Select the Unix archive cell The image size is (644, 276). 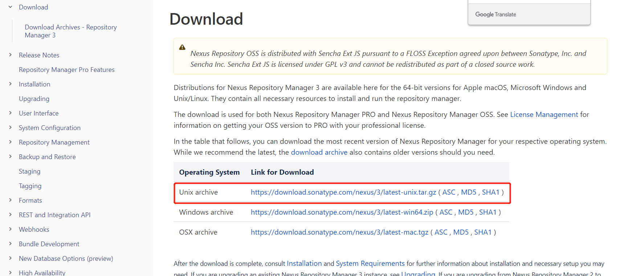click(x=199, y=192)
